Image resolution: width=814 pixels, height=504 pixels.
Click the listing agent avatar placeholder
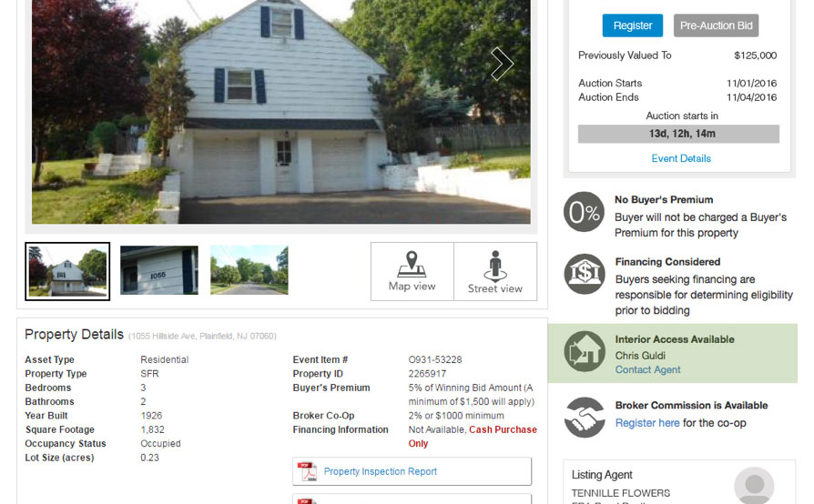(x=754, y=485)
